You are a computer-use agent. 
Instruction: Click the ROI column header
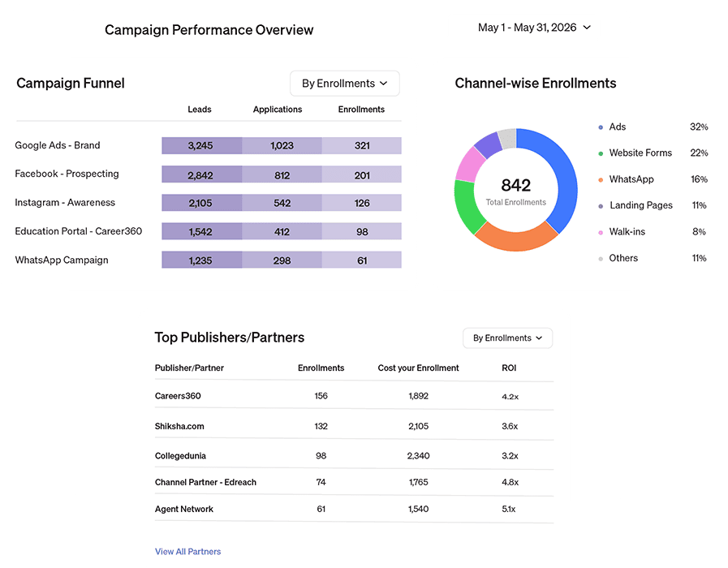point(509,368)
